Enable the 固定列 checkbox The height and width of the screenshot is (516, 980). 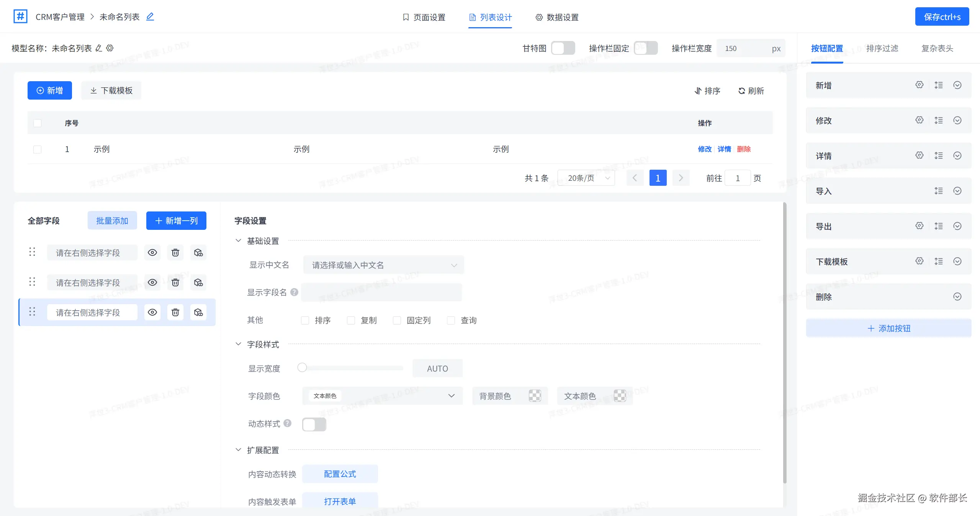tap(397, 320)
